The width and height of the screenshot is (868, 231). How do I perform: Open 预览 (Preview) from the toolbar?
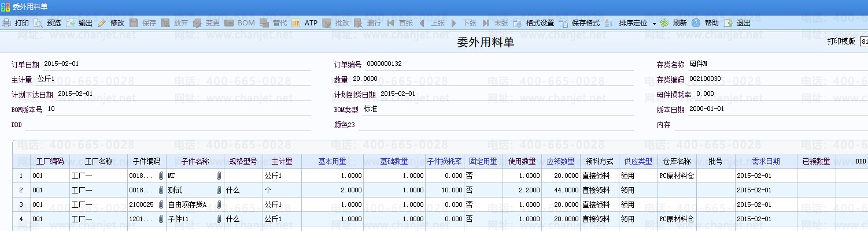(x=38, y=23)
